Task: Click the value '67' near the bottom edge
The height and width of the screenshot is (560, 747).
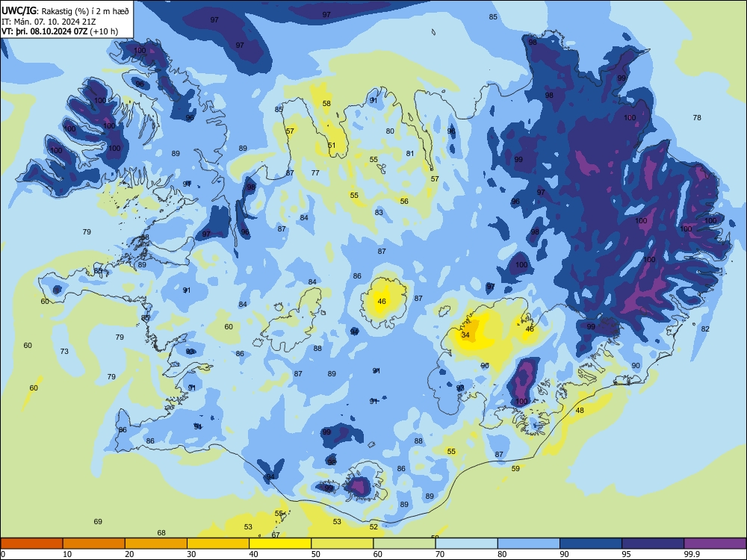Action: pos(276,535)
